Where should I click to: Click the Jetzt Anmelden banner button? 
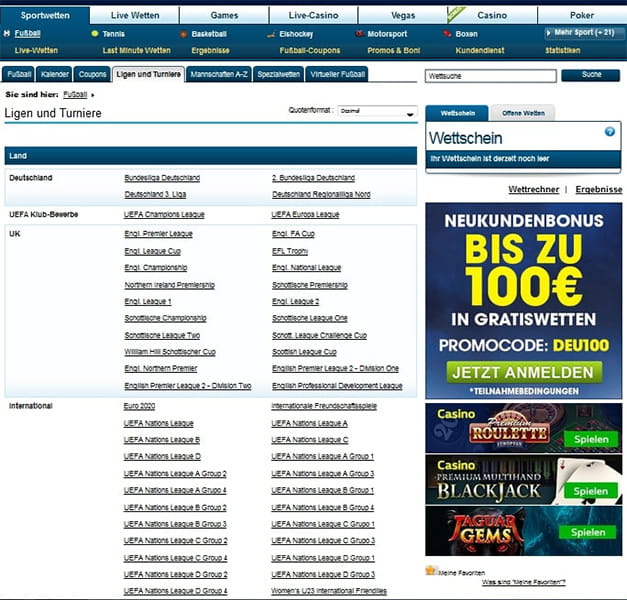tap(524, 372)
